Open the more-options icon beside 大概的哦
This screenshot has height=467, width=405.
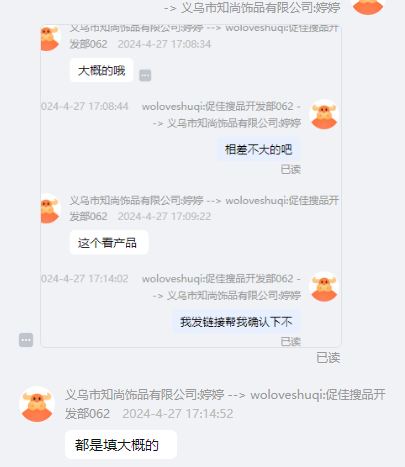pos(145,75)
